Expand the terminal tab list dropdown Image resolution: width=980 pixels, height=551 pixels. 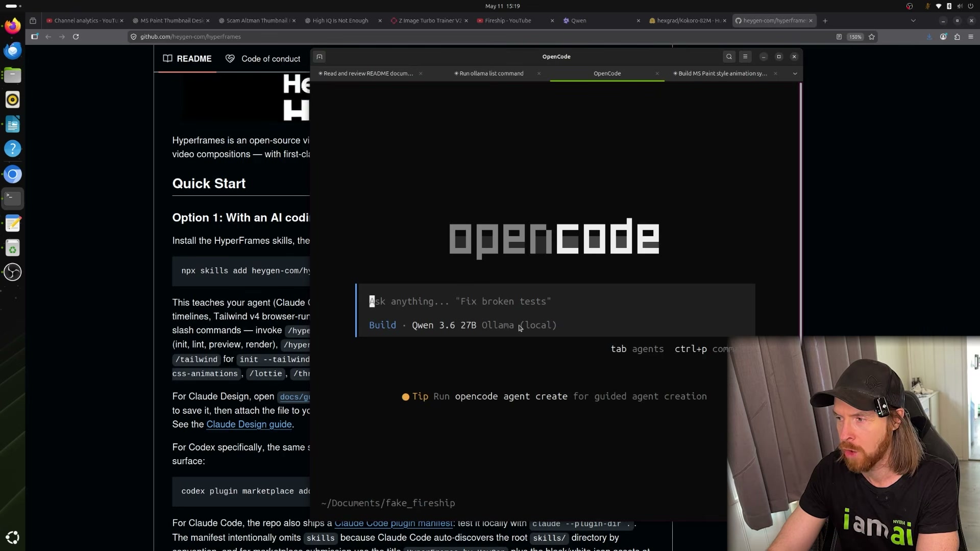tap(795, 73)
